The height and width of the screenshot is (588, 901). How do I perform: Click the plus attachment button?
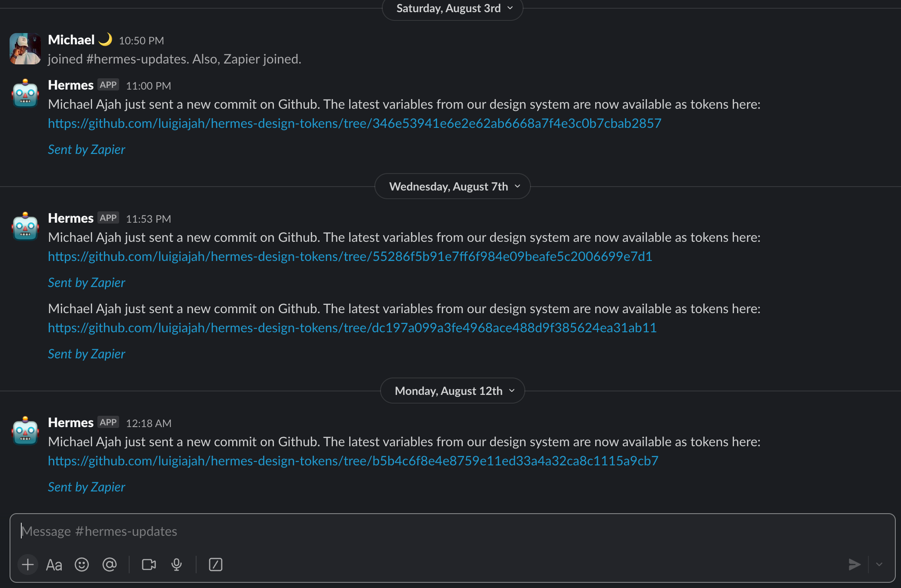pos(28,565)
